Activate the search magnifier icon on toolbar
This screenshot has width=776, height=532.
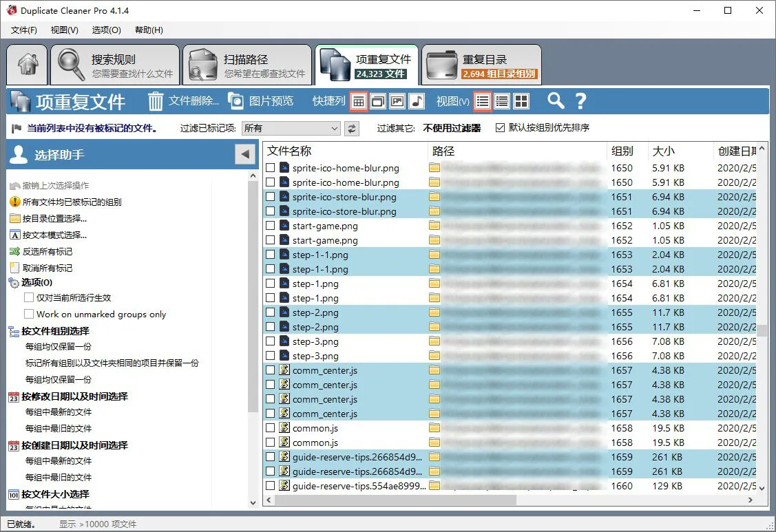(x=556, y=100)
